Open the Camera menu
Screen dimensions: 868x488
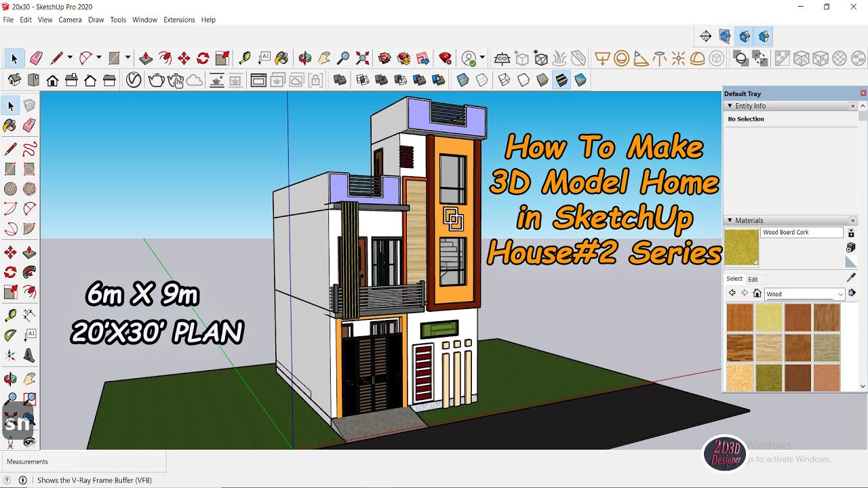pos(70,20)
